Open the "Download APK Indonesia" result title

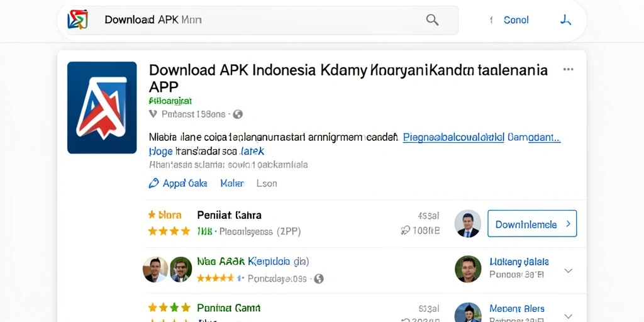click(348, 78)
